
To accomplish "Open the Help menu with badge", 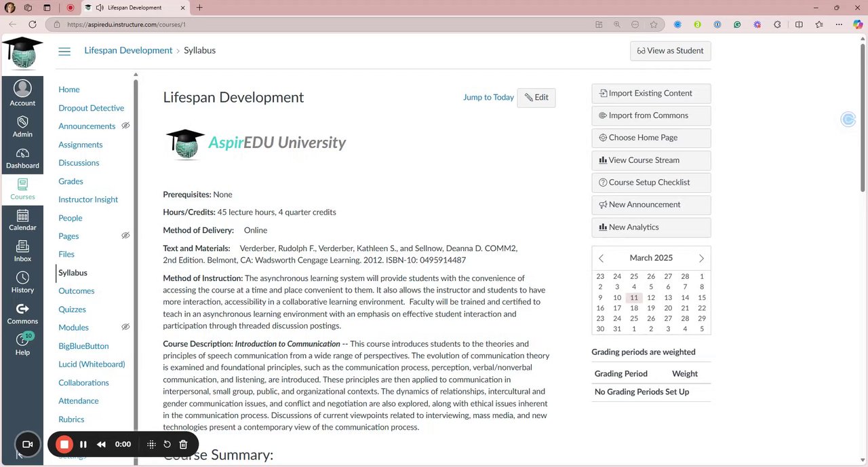I will click(x=22, y=345).
